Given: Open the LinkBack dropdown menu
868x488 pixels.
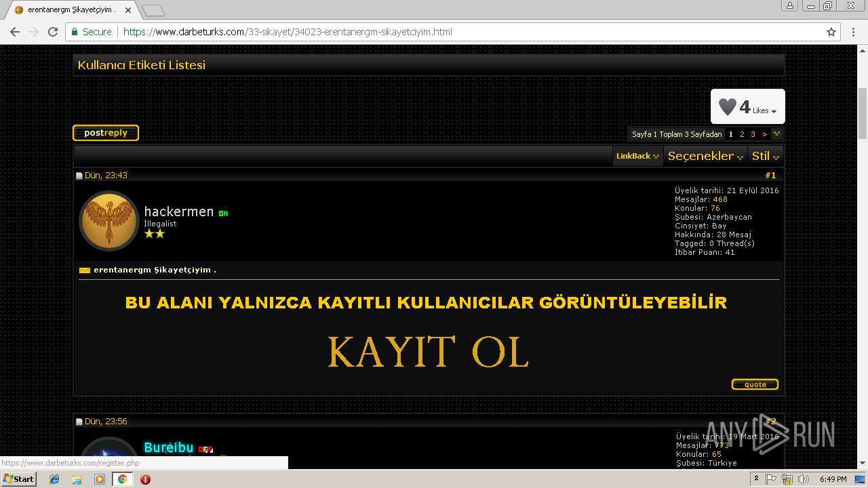Looking at the screenshot, I should click(x=637, y=156).
